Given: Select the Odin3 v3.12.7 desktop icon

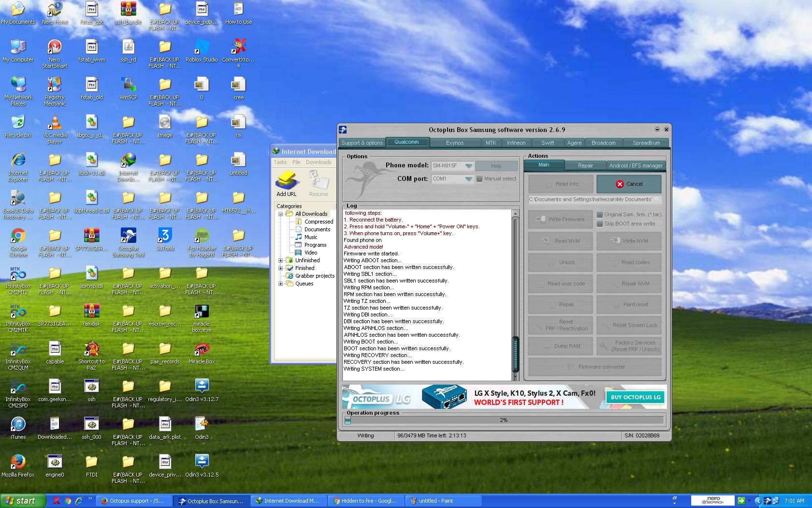Looking at the screenshot, I should click(202, 390).
